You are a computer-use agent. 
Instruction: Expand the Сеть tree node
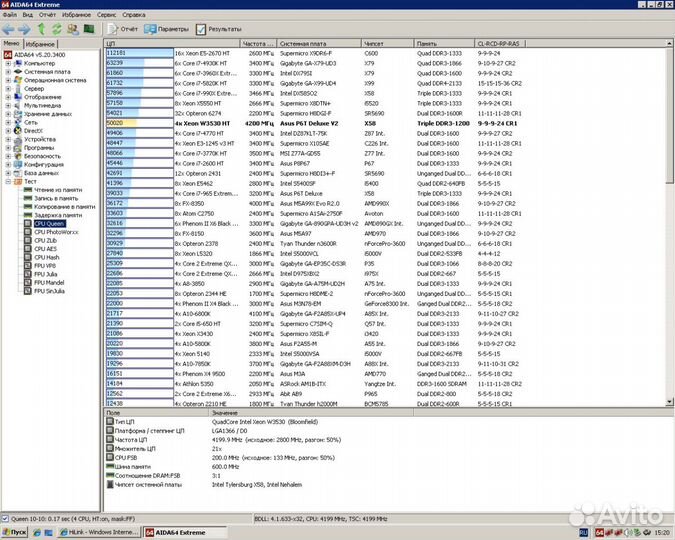coord(8,122)
